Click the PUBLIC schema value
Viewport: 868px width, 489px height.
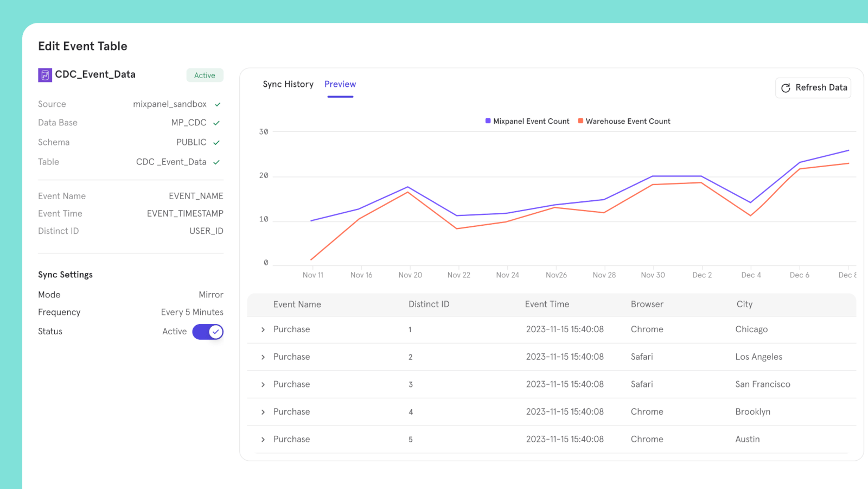[x=192, y=142]
